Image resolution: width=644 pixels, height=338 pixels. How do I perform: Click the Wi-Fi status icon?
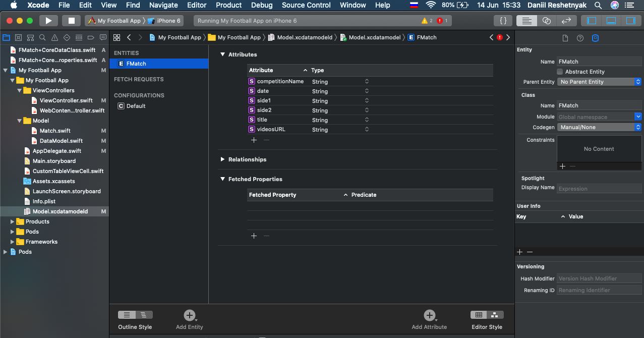click(431, 5)
